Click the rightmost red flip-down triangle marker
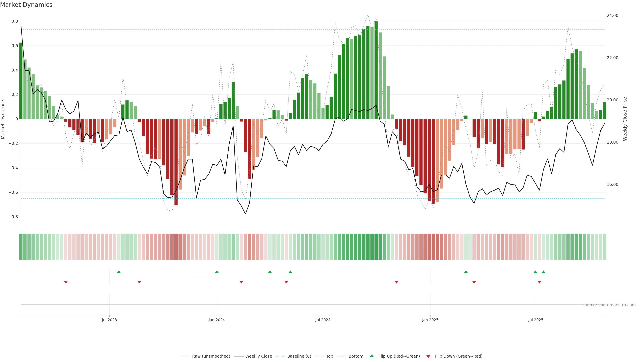The width and height of the screenshot is (644, 362). (539, 282)
